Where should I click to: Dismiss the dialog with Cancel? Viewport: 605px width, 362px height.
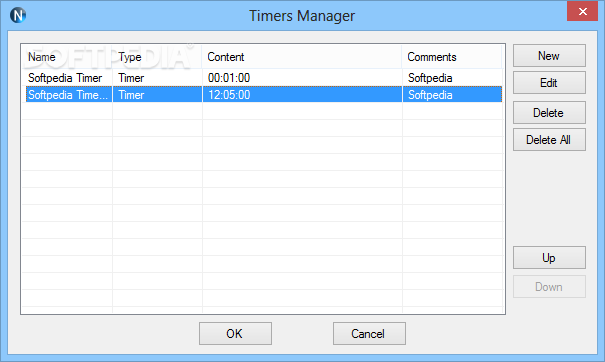click(x=369, y=333)
